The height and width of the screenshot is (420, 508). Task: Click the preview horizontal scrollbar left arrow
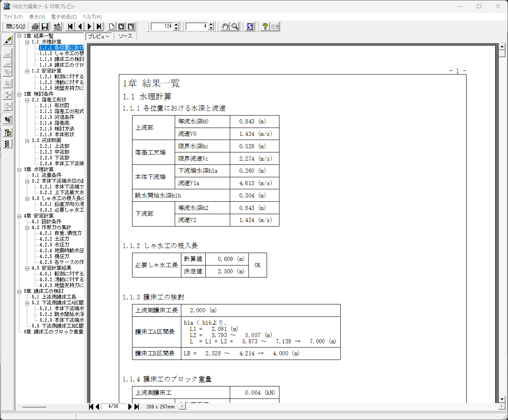pyautogui.click(x=182, y=407)
